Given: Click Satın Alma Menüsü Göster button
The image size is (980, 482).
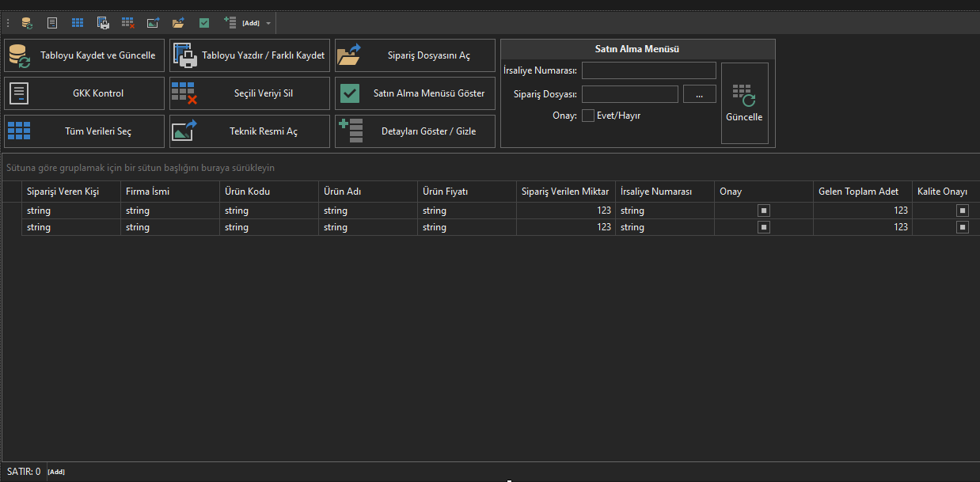Looking at the screenshot, I should pyautogui.click(x=415, y=93).
